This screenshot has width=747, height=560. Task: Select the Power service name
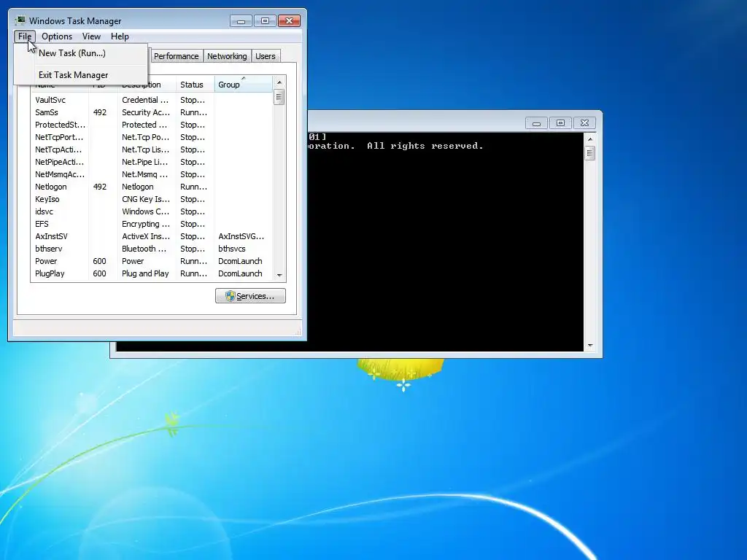tap(46, 261)
